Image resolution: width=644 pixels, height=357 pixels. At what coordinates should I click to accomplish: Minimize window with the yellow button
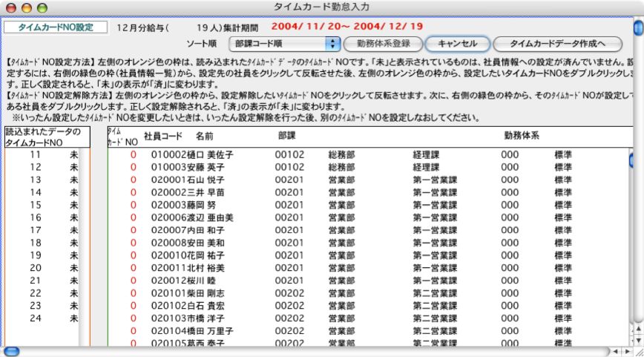[x=25, y=7]
